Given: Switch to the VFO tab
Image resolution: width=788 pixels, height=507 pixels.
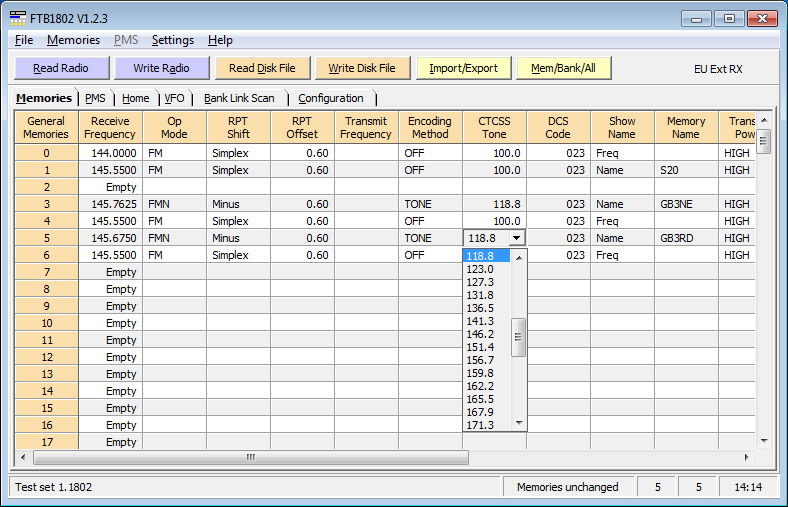Looking at the screenshot, I should pos(174,98).
